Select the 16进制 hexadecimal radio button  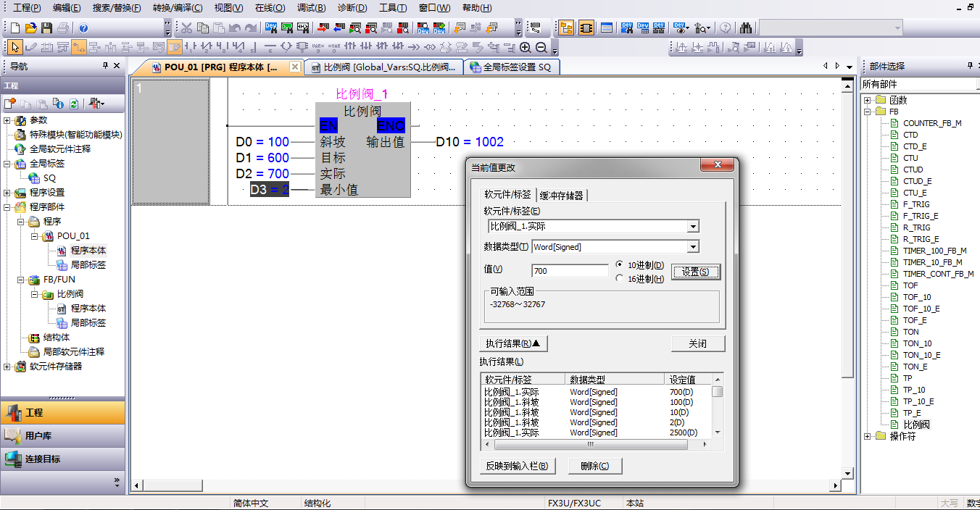pos(619,278)
